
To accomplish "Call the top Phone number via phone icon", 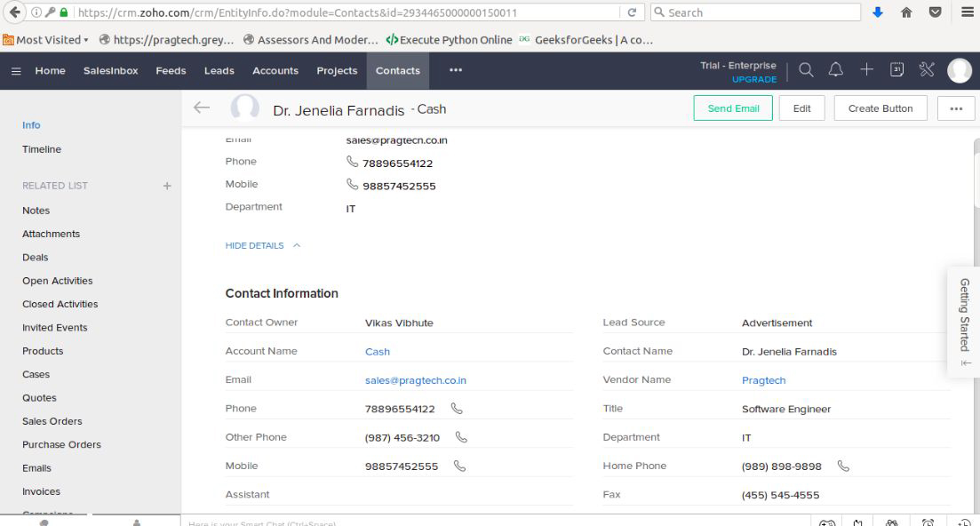I will point(353,162).
